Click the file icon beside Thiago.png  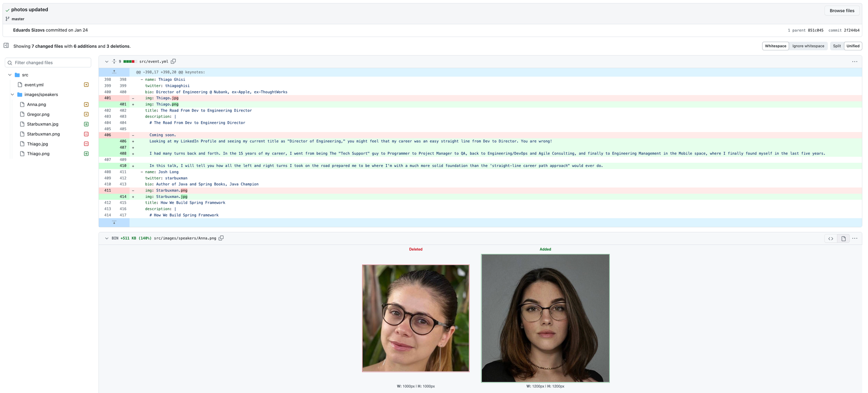click(x=22, y=154)
